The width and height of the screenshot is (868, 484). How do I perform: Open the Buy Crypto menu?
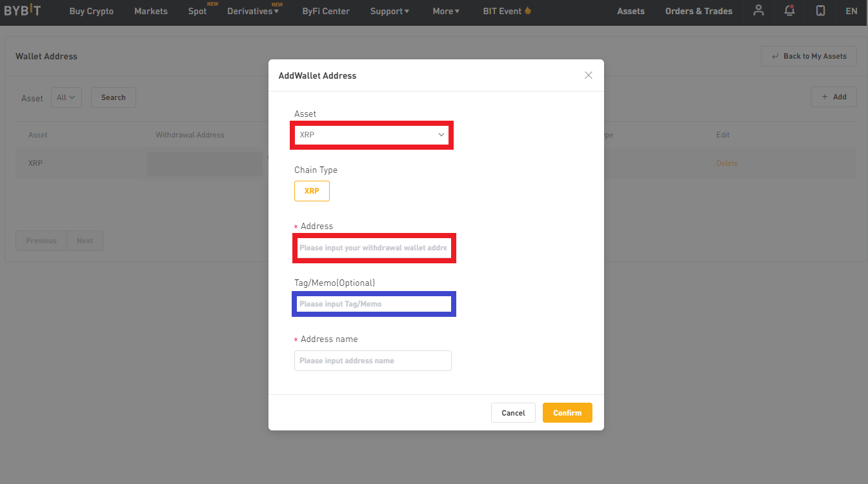coord(92,11)
